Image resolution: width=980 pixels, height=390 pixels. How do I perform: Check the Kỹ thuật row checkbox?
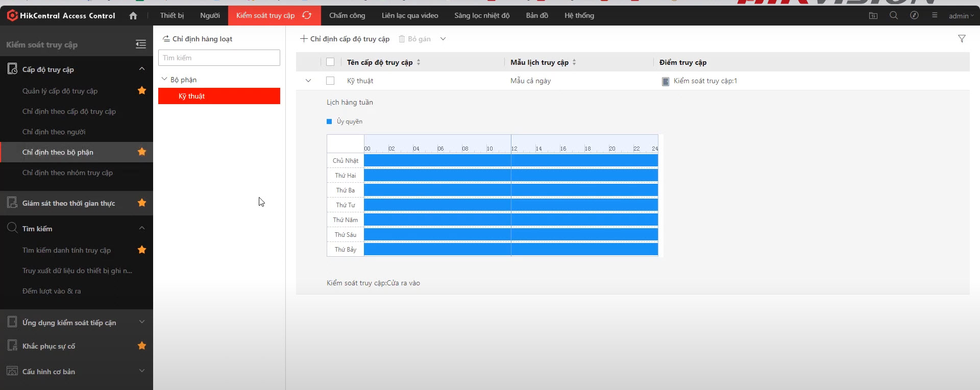pos(330,81)
